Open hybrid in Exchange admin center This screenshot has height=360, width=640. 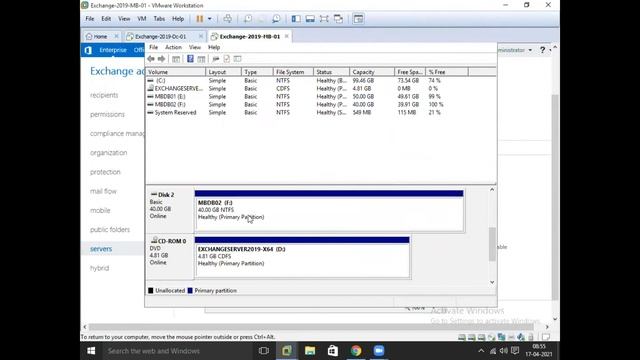point(100,268)
